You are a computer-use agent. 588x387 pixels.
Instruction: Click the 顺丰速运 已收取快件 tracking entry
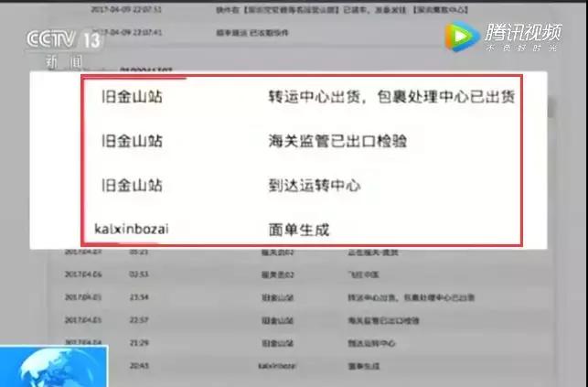tap(252, 33)
